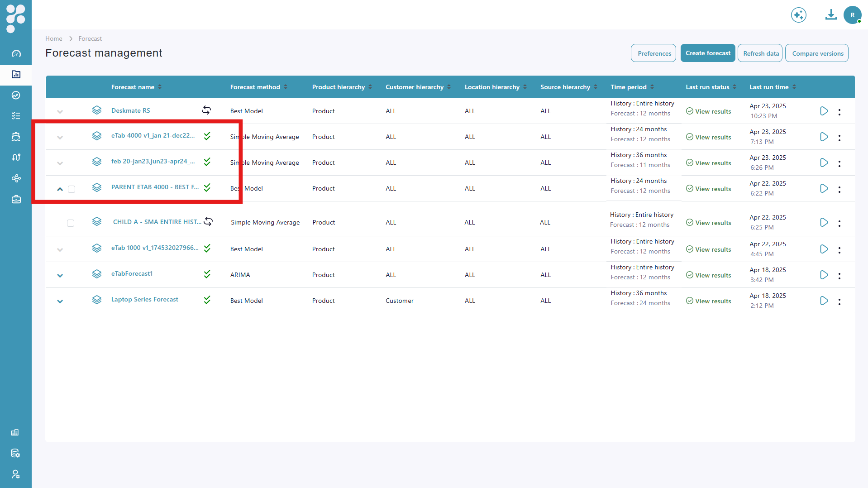Open more options for Laptop Series Forecast

(839, 301)
